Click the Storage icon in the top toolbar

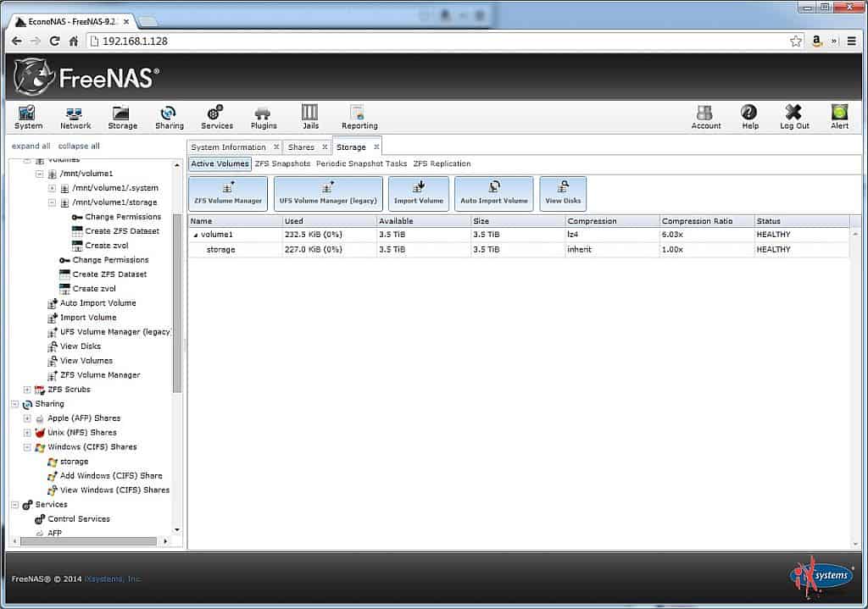point(122,117)
